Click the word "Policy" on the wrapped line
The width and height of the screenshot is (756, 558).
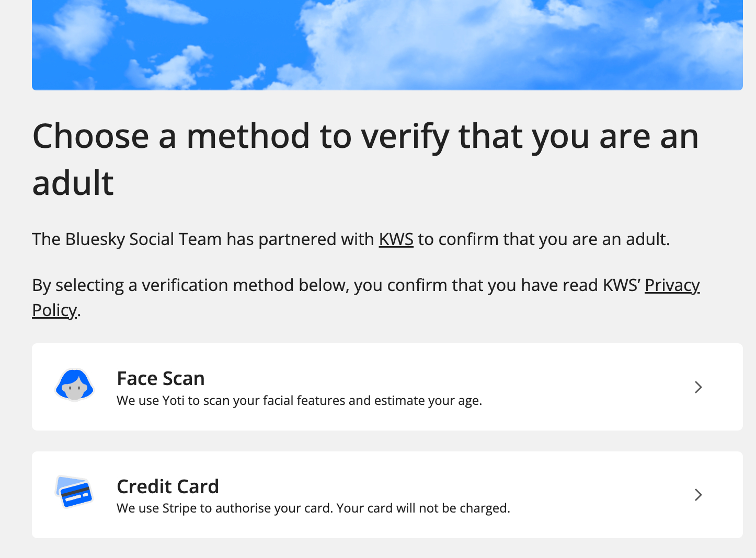(x=54, y=310)
